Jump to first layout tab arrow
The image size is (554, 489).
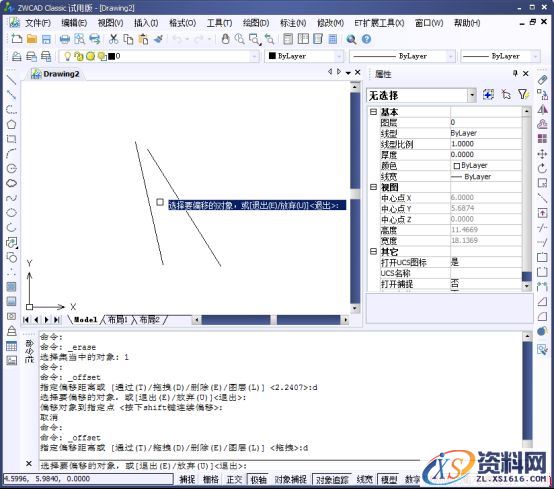pos(26,320)
